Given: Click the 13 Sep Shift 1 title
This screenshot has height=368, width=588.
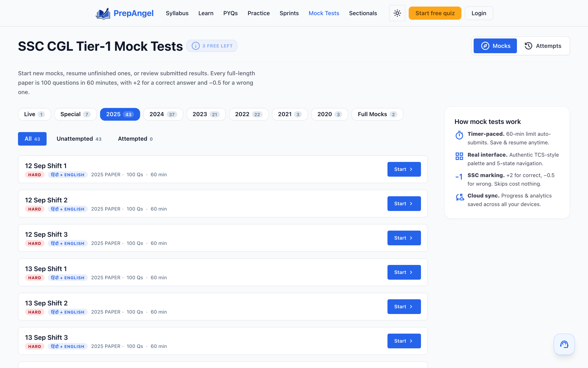Looking at the screenshot, I should tap(46, 269).
